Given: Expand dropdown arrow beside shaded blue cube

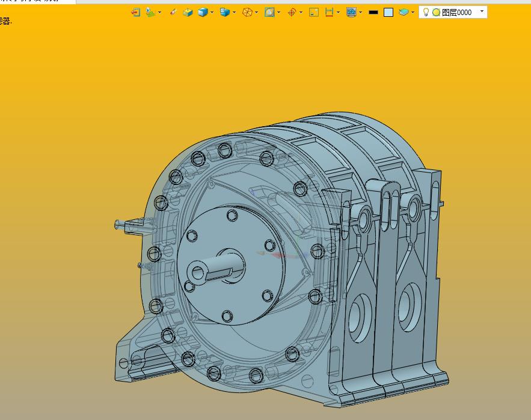Looking at the screenshot, I should tap(212, 13).
